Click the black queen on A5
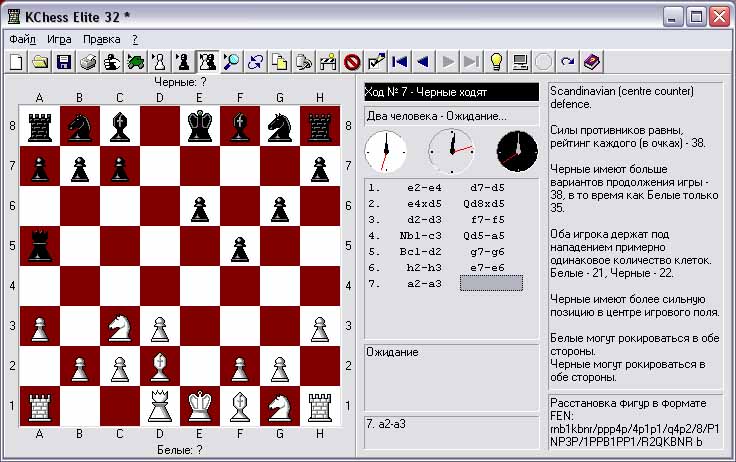This screenshot has height=462, width=736. [x=39, y=244]
